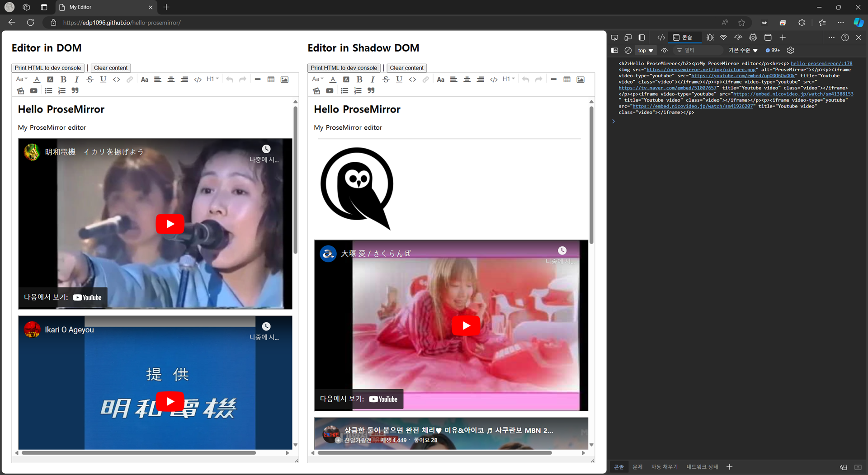
Task: Insert code block in the DOM editor
Action: click(x=198, y=80)
